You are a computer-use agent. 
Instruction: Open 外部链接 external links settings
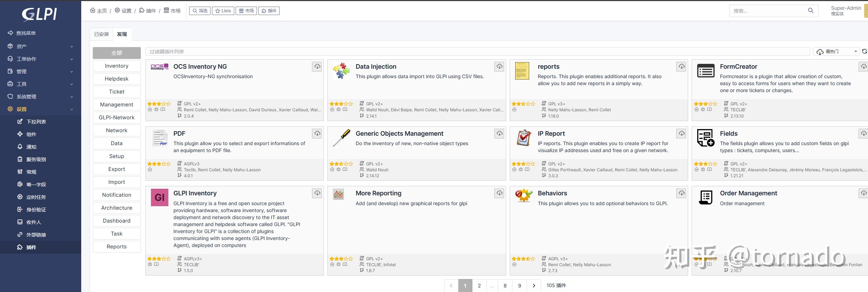pos(36,235)
